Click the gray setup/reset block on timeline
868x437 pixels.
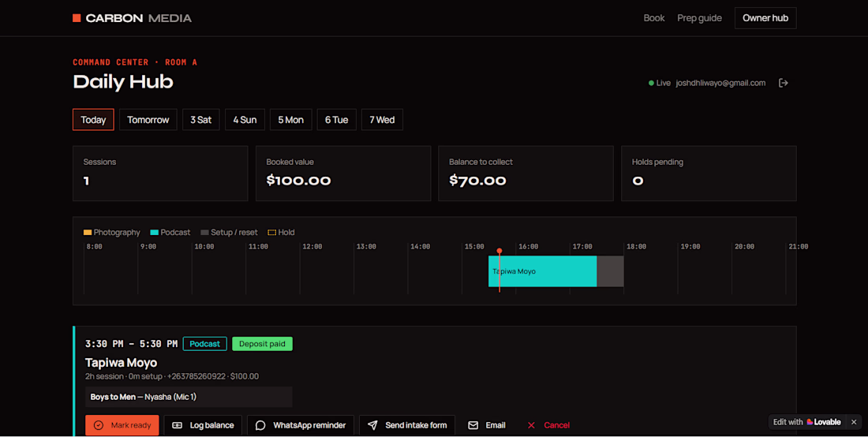pyautogui.click(x=610, y=271)
